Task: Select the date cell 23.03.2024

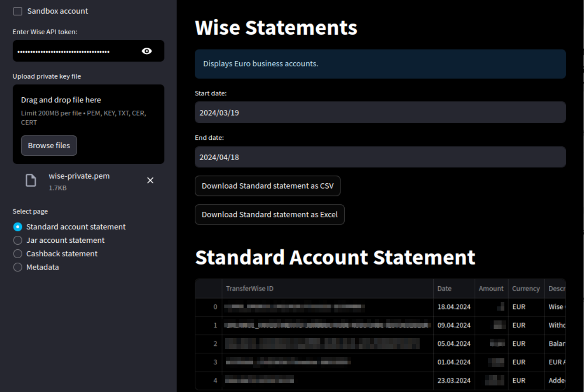Action: click(454, 380)
